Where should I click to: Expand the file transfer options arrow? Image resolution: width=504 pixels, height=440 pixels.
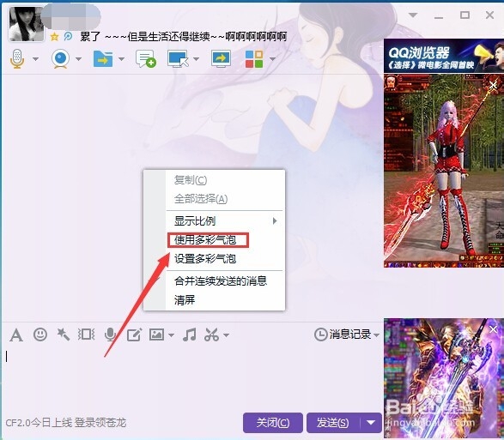point(121,59)
